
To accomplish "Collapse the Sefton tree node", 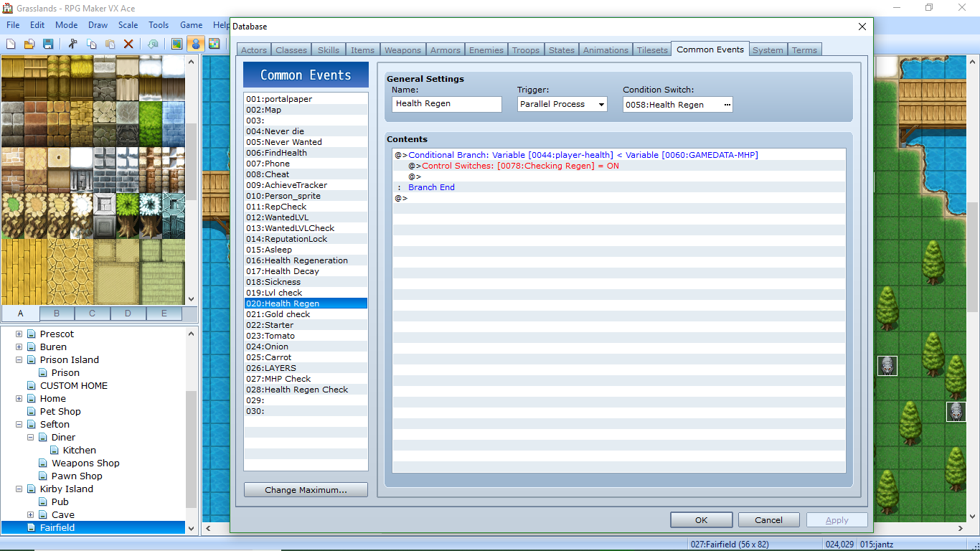I will point(19,425).
